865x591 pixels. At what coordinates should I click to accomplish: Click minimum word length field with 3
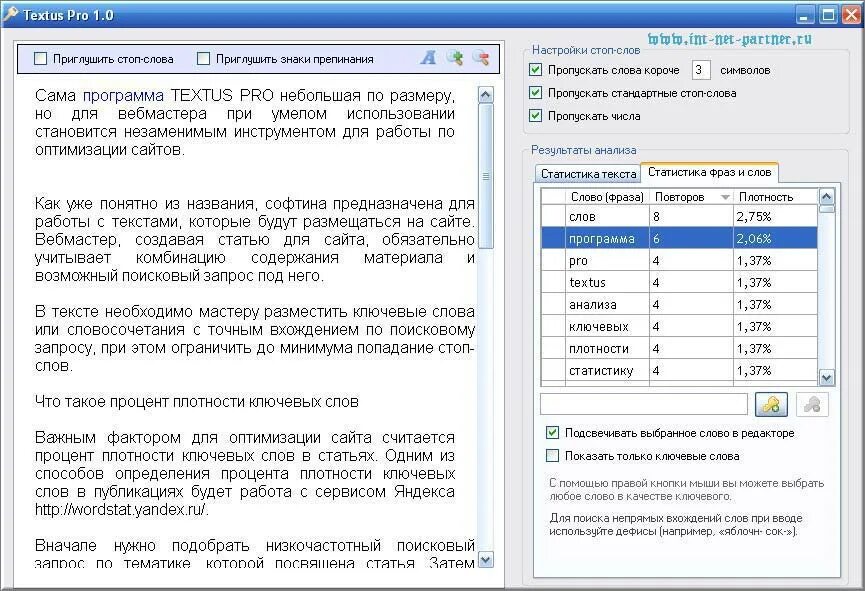click(x=701, y=70)
